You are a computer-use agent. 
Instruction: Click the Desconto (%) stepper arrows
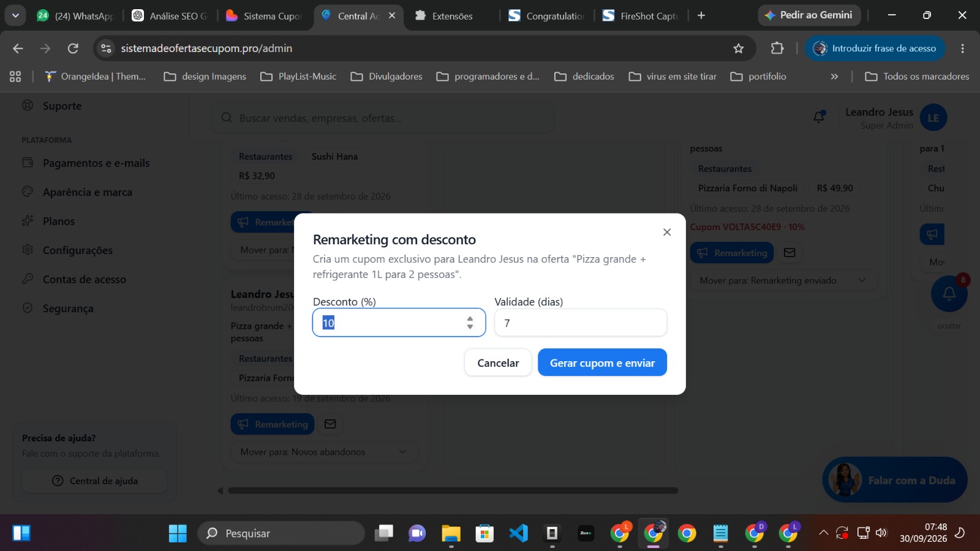coord(470,323)
